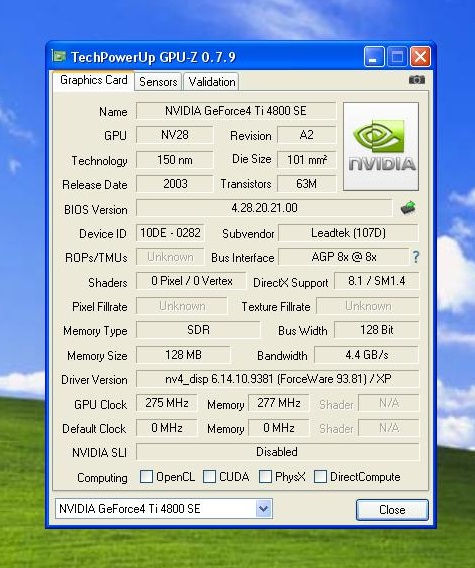The height and width of the screenshot is (568, 475).
Task: Click the NVIDIA SLI Disabled field
Action: [x=278, y=452]
